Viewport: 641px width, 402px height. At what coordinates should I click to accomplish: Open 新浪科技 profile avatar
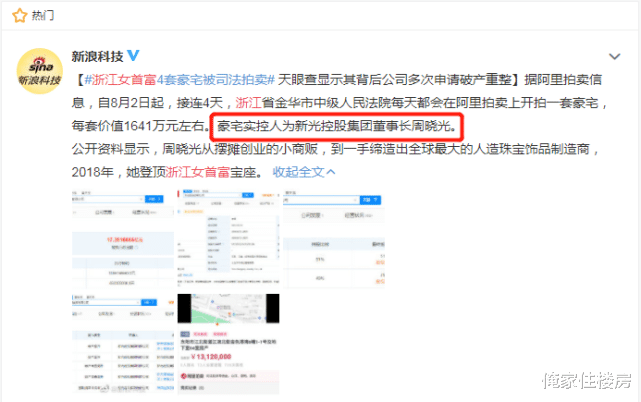tap(39, 71)
